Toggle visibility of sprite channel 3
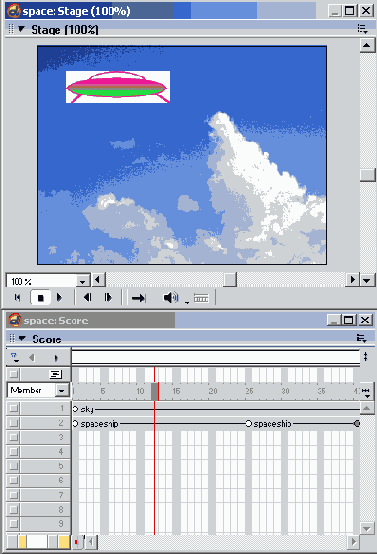 tap(13, 437)
